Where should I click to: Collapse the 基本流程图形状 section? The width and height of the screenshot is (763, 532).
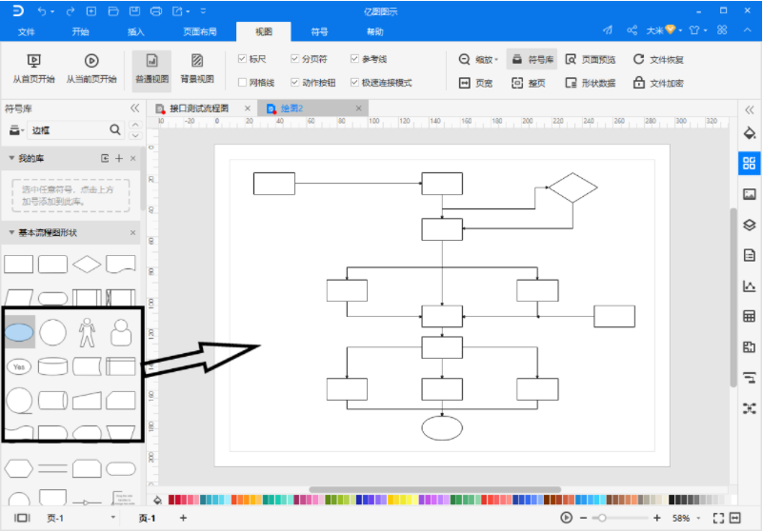point(11,233)
